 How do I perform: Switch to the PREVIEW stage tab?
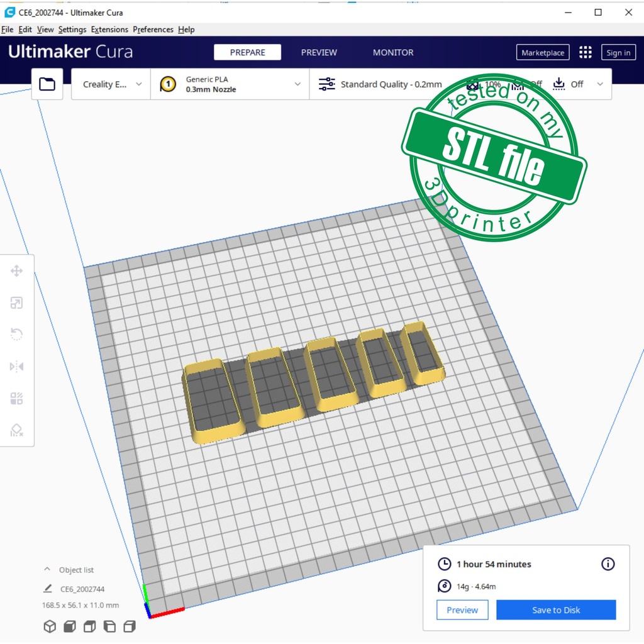(x=319, y=52)
